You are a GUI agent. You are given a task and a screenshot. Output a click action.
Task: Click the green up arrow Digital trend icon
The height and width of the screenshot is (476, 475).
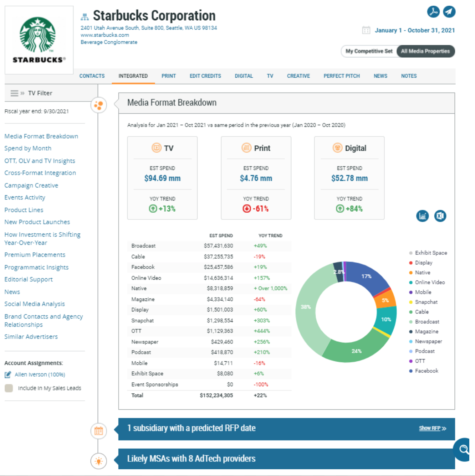coord(340,208)
